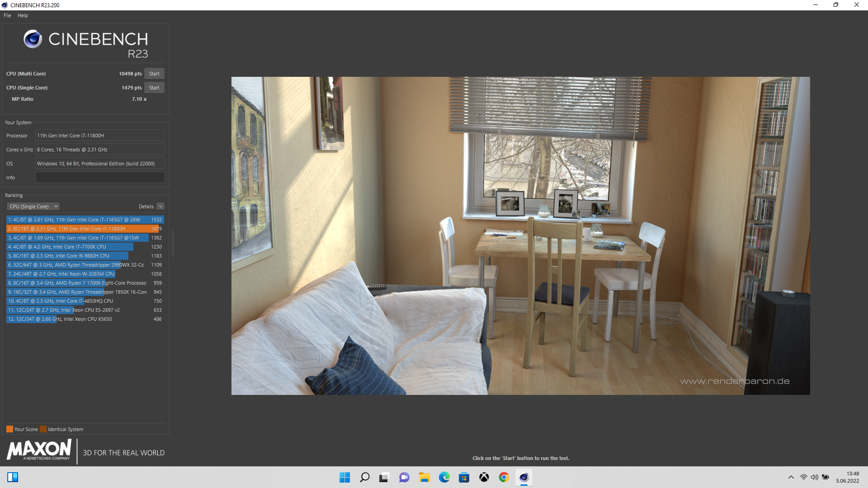The height and width of the screenshot is (488, 868).
Task: Start the CPU Multi Core test
Action: (154, 74)
